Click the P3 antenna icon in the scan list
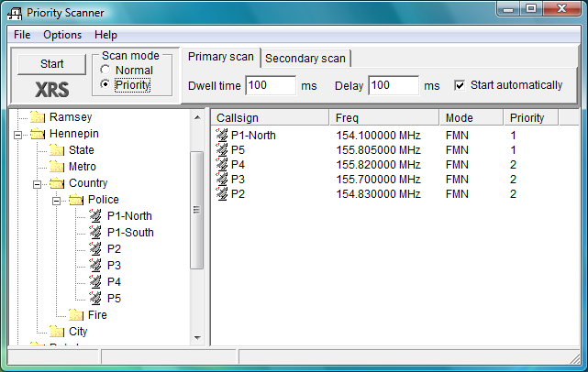Screen dimensions: 588x372 pyautogui.click(x=222, y=179)
